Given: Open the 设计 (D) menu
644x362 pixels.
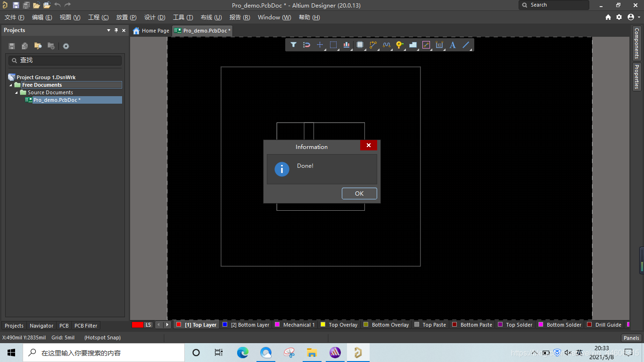Looking at the screenshot, I should (x=155, y=17).
